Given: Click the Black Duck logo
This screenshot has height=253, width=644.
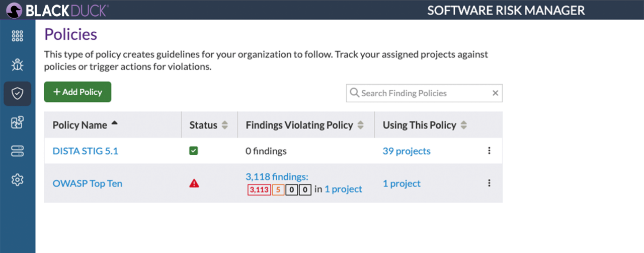Looking at the screenshot, I should point(58,10).
